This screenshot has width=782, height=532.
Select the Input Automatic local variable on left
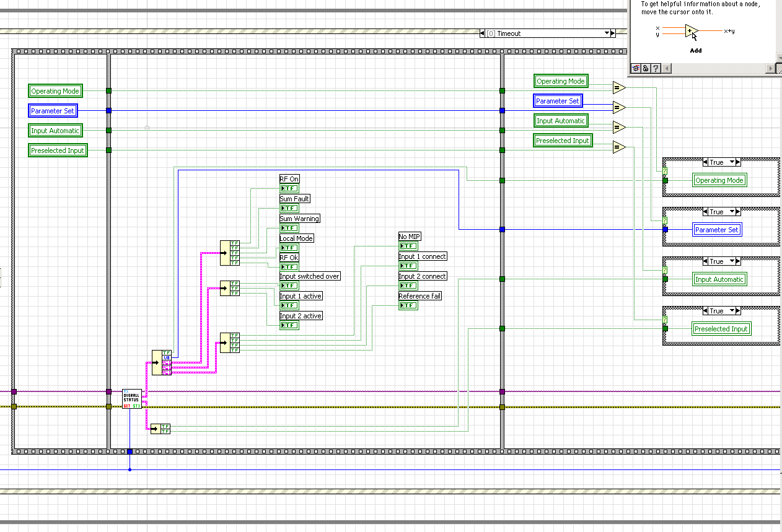coord(55,131)
